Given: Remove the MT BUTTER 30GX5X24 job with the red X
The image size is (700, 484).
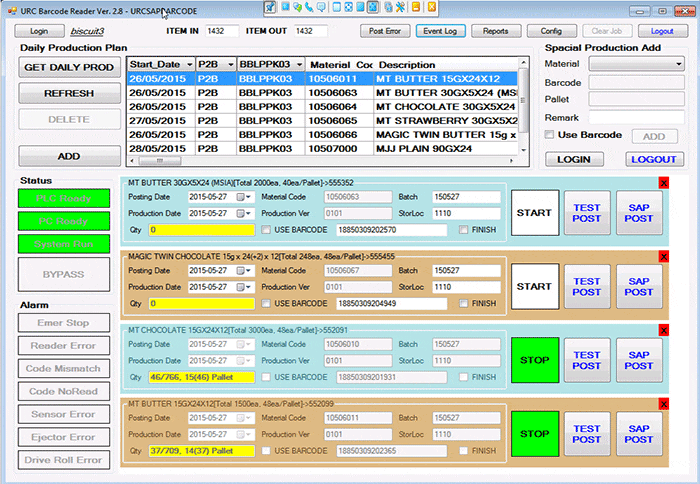Looking at the screenshot, I should click(663, 183).
